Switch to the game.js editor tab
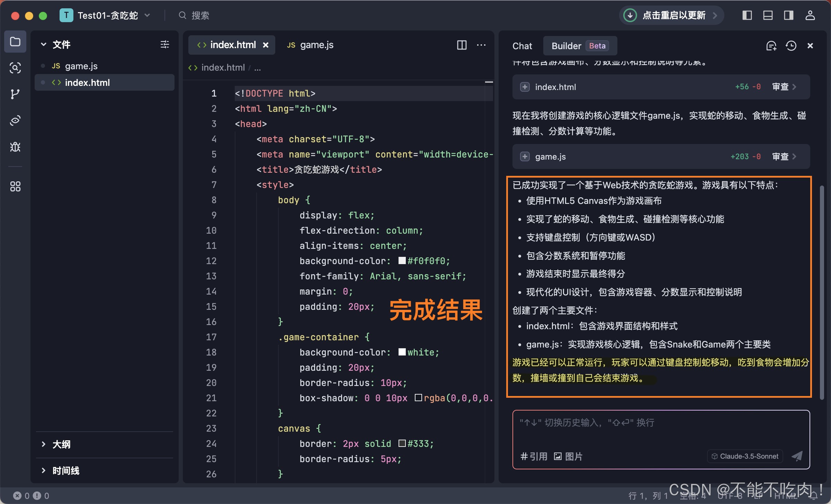Screen dimensions: 831x504 coord(310,45)
